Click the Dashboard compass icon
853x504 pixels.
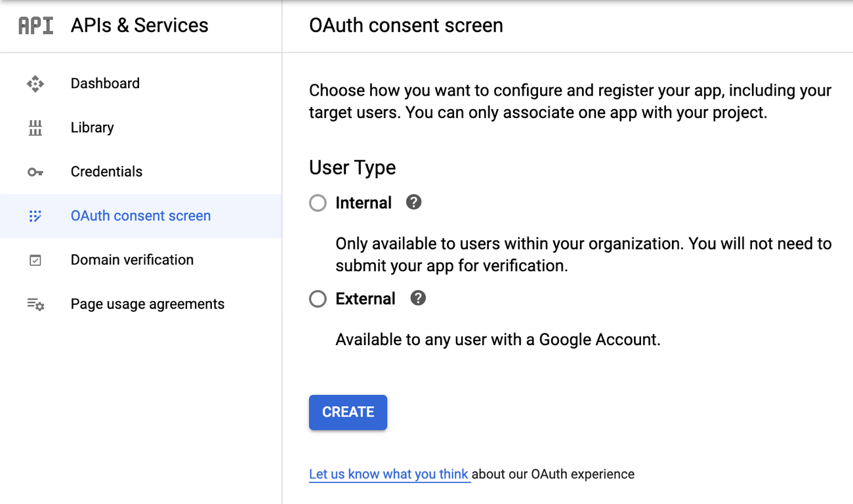pyautogui.click(x=36, y=83)
